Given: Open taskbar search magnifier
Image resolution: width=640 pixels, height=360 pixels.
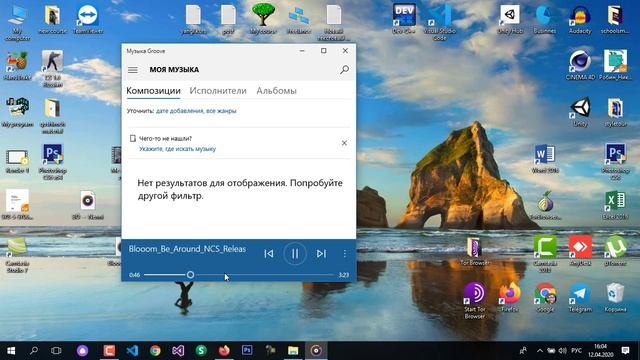Looking at the screenshot, I should 34,351.
